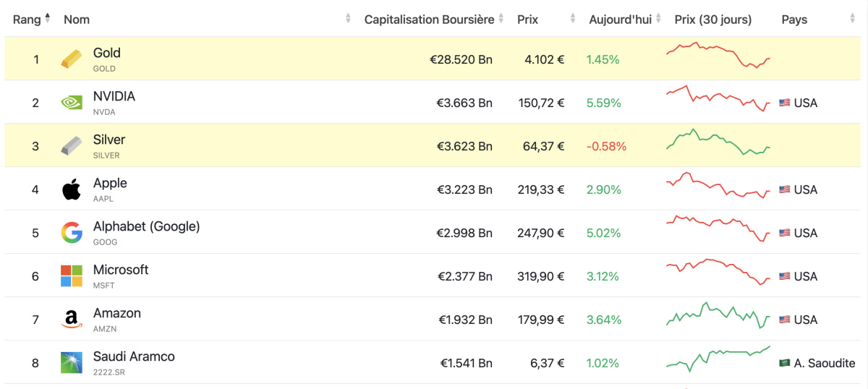
Task: Click Silver market cap €3.623 Bn
Action: (464, 146)
